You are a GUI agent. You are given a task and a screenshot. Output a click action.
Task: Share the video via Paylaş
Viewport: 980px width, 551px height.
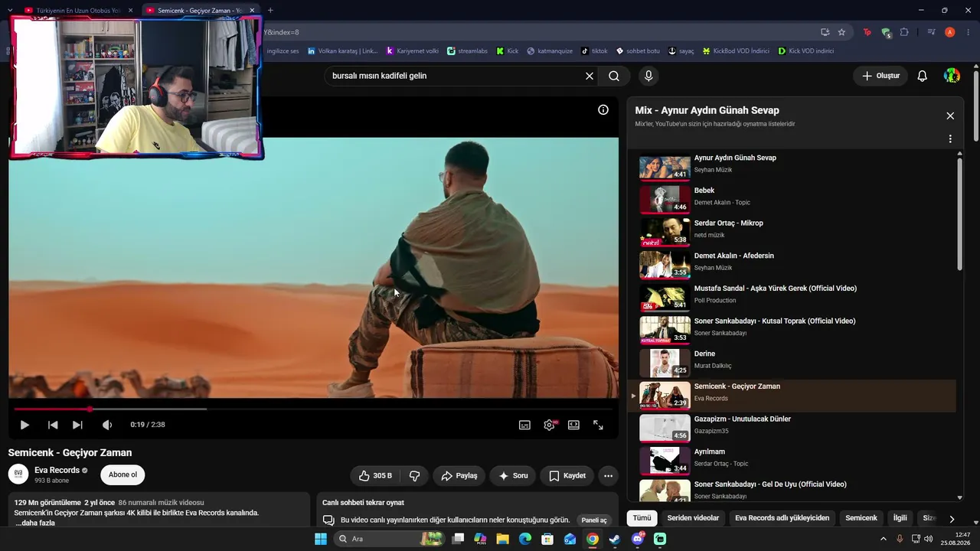[x=459, y=476]
